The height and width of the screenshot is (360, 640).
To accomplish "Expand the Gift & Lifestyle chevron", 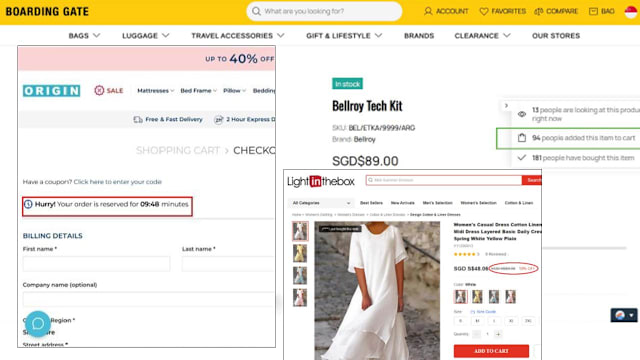I will pos(378,36).
